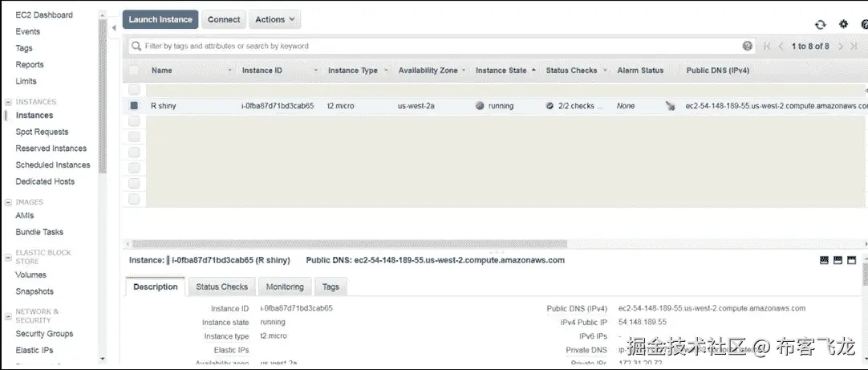Image resolution: width=868 pixels, height=370 pixels.
Task: Open EC2 Dashboard in the sidebar
Action: (x=44, y=15)
